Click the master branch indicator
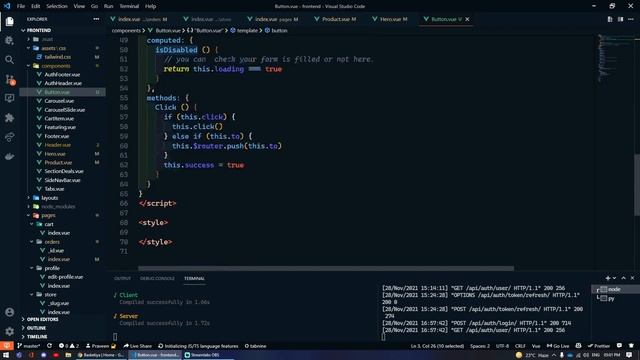Screen dimensions: 640x360 (29, 346)
